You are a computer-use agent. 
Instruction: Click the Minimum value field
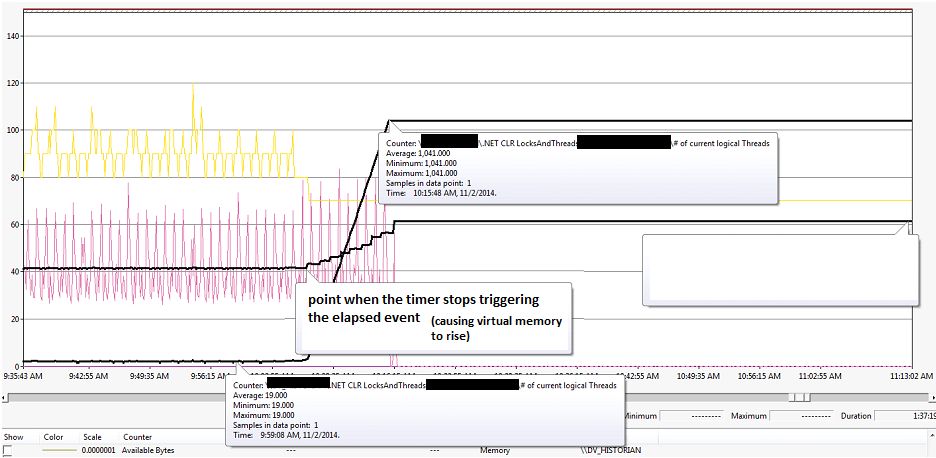point(691,416)
